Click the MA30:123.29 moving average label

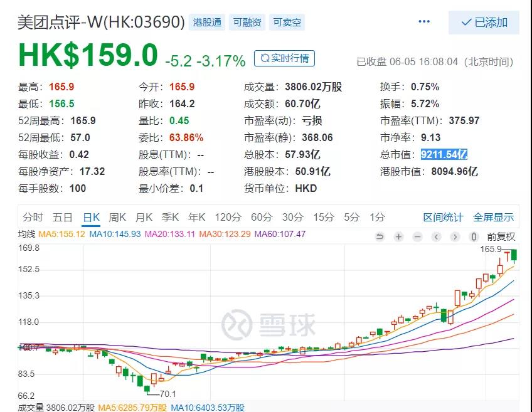pos(225,234)
